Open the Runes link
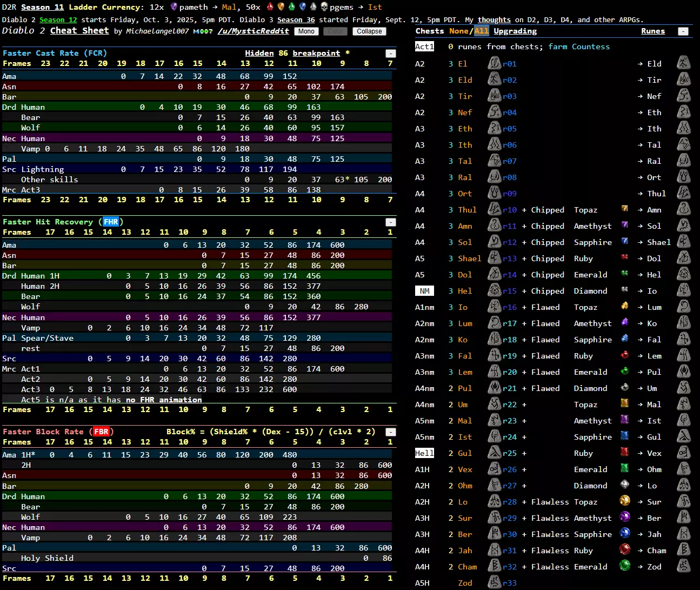This screenshot has width=700, height=590. [x=653, y=31]
